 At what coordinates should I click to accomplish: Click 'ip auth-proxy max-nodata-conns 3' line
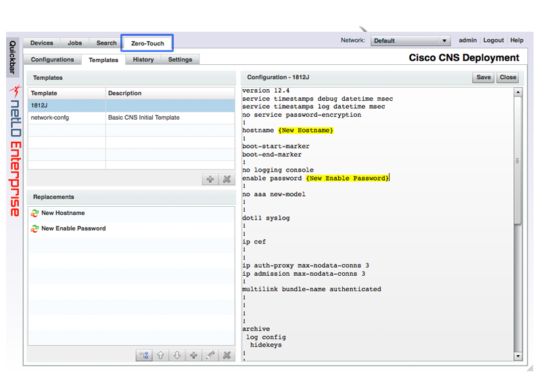pos(306,266)
